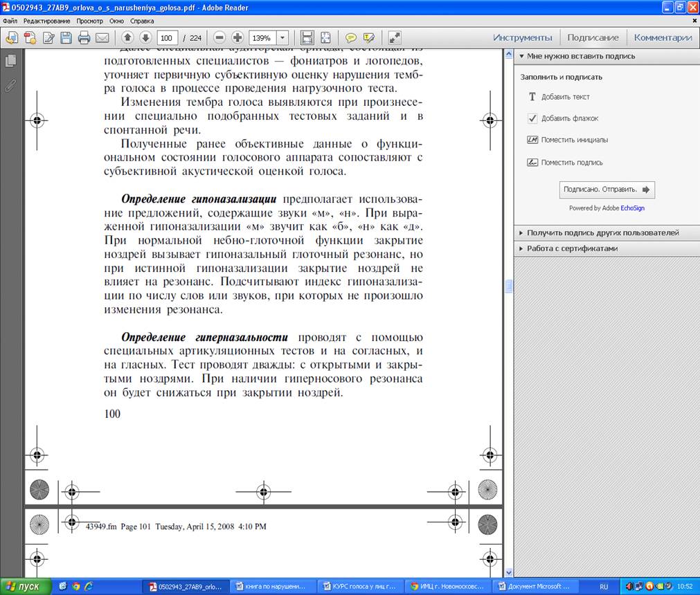The width and height of the screenshot is (700, 595).
Task: Click the page number input field
Action: (x=168, y=37)
